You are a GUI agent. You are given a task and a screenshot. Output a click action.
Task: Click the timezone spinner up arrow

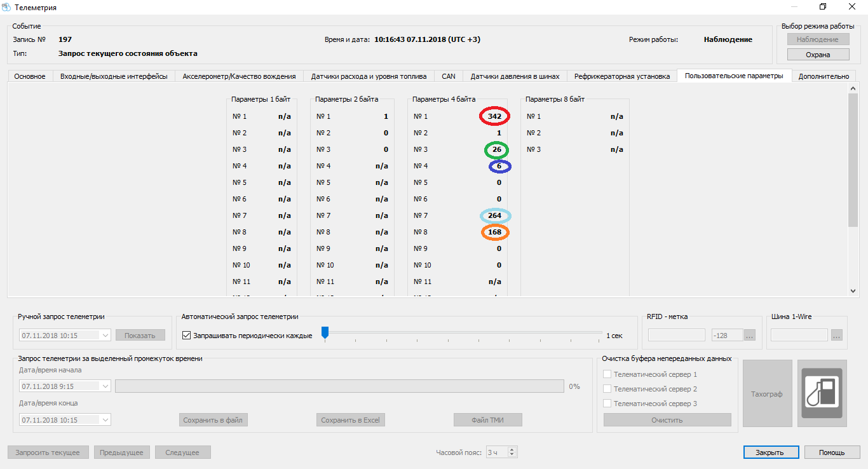point(512,450)
